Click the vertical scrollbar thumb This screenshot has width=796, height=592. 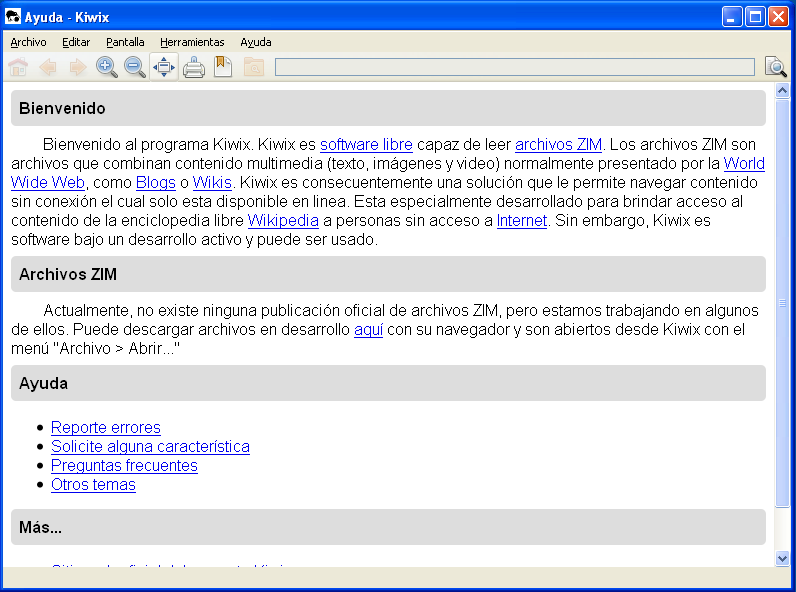pyautogui.click(x=782, y=303)
